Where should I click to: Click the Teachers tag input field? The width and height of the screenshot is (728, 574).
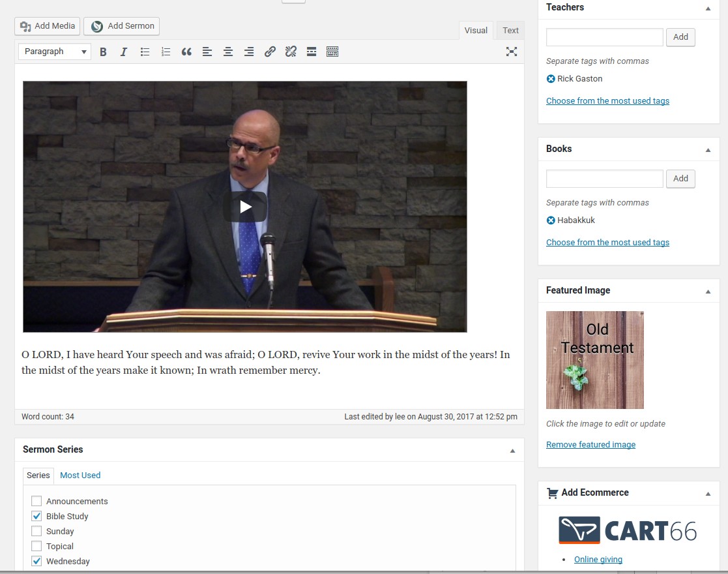pos(605,37)
